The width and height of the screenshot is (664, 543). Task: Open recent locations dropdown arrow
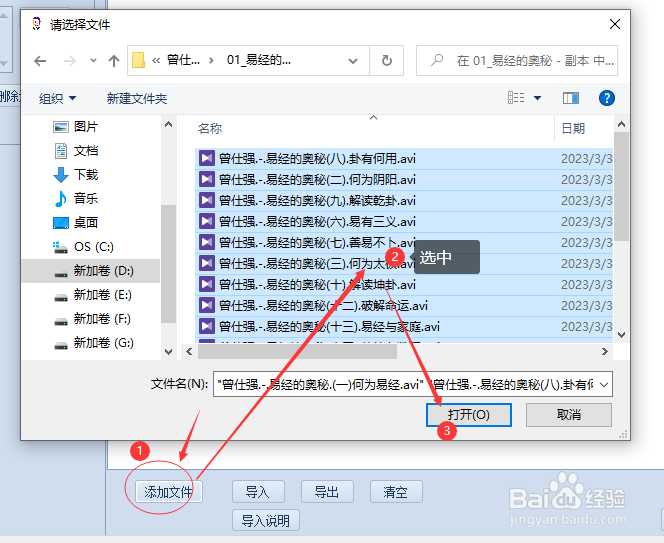point(94,61)
